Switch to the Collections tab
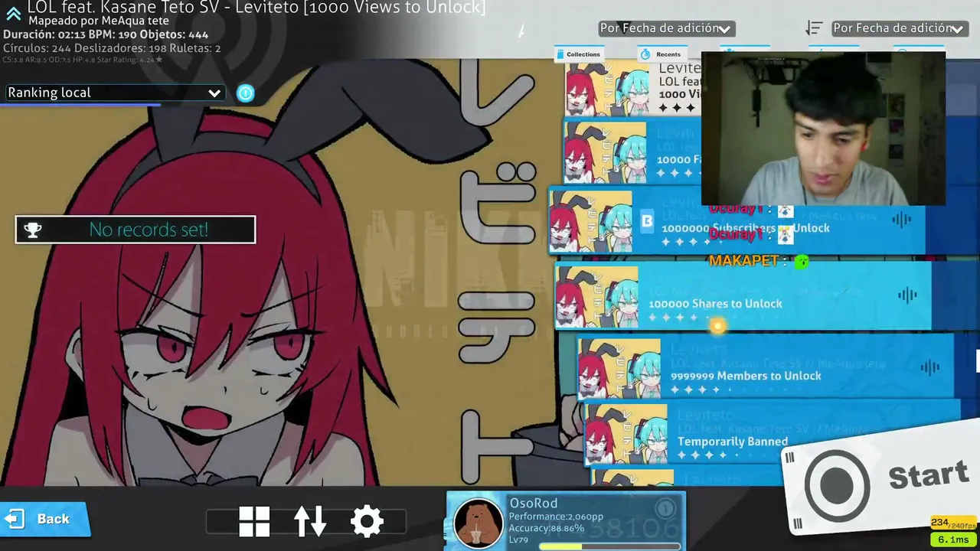 point(578,54)
